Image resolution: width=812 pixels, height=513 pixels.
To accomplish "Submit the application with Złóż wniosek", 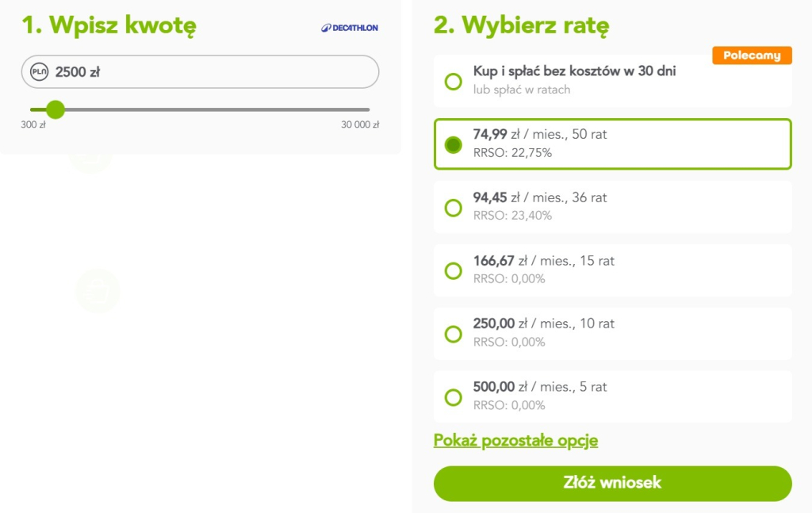I will 612,484.
